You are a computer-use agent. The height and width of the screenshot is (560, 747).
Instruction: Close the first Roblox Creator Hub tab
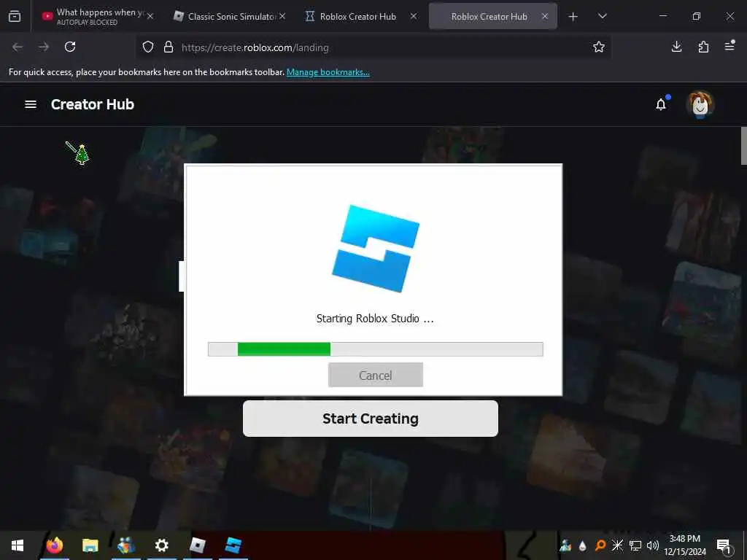click(414, 16)
